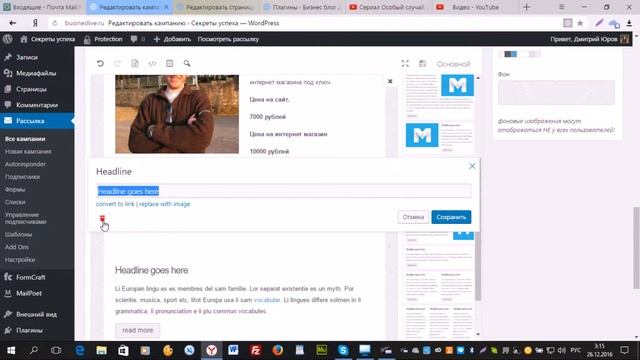Redo change with the redo arrow
The image size is (640, 360).
[118, 63]
